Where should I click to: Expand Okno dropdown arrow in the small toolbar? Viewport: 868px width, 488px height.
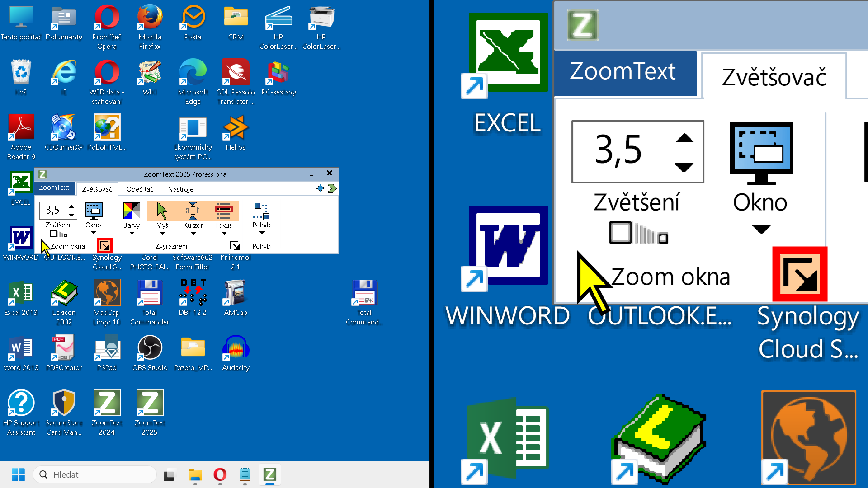click(94, 233)
